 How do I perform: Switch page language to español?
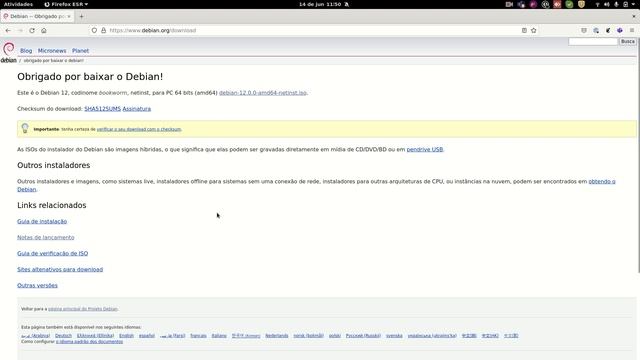(x=147, y=336)
